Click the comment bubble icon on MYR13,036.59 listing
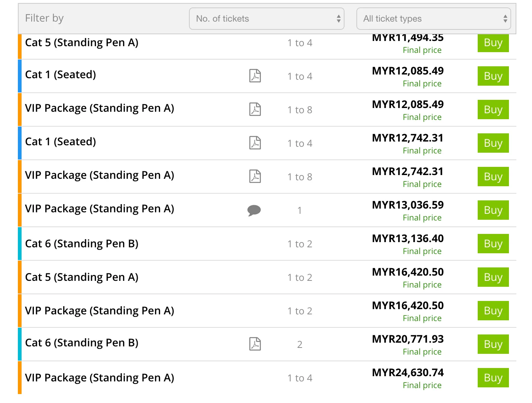 (x=254, y=210)
